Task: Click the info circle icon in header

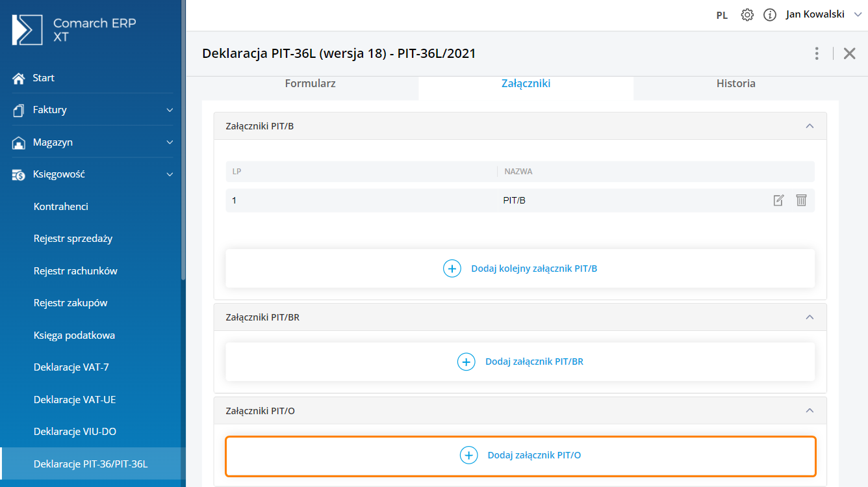Action: click(x=770, y=15)
